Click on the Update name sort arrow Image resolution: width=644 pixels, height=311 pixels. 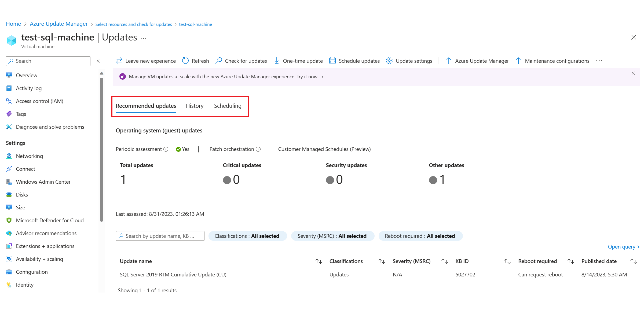[318, 261]
